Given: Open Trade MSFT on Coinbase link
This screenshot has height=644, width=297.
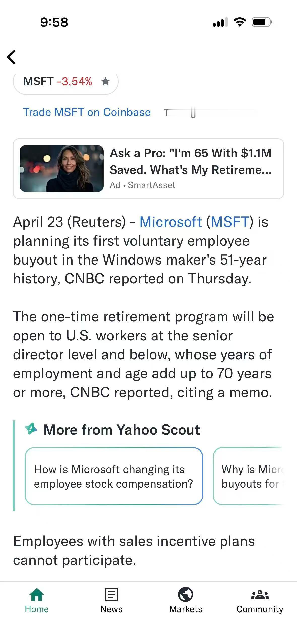Looking at the screenshot, I should click(87, 112).
